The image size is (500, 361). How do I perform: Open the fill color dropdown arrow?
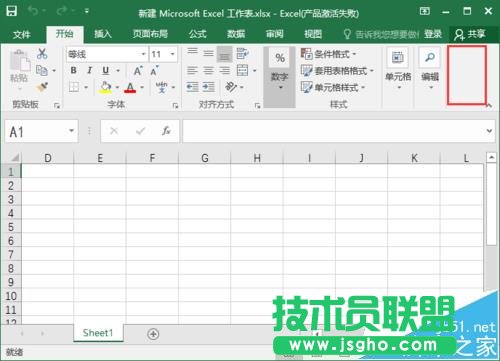[117, 87]
